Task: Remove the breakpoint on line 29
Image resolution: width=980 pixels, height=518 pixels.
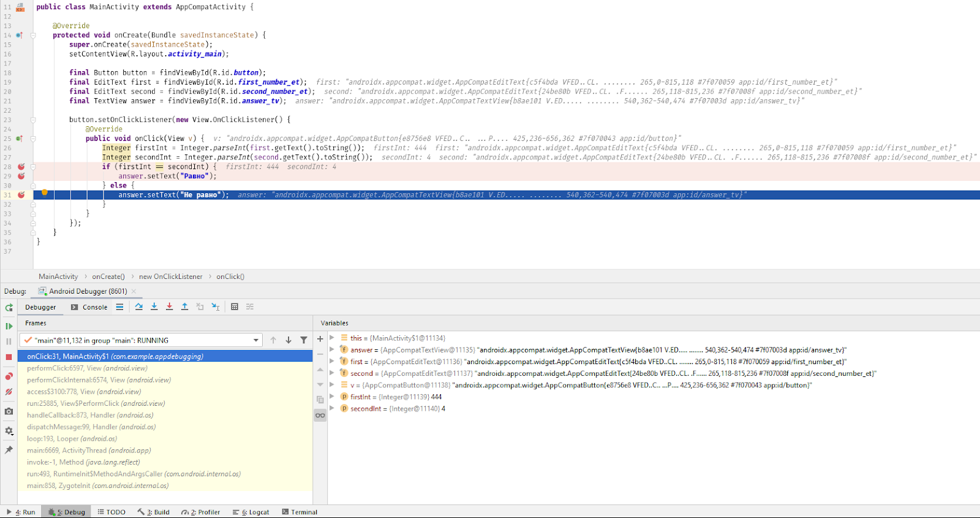Action: click(21, 176)
